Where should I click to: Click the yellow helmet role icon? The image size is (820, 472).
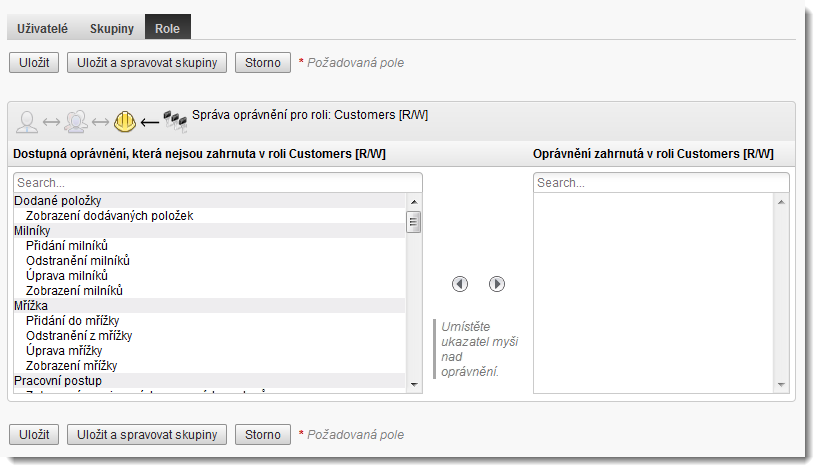coord(124,121)
